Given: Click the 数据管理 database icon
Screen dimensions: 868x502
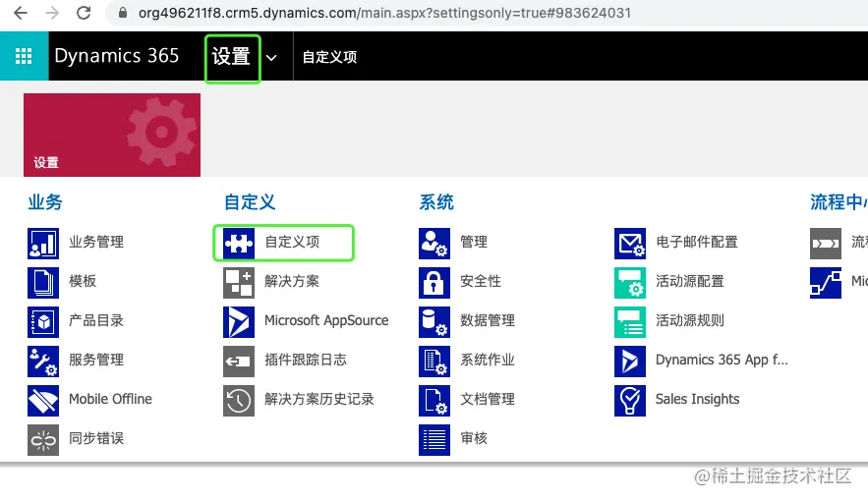Looking at the screenshot, I should (434, 321).
